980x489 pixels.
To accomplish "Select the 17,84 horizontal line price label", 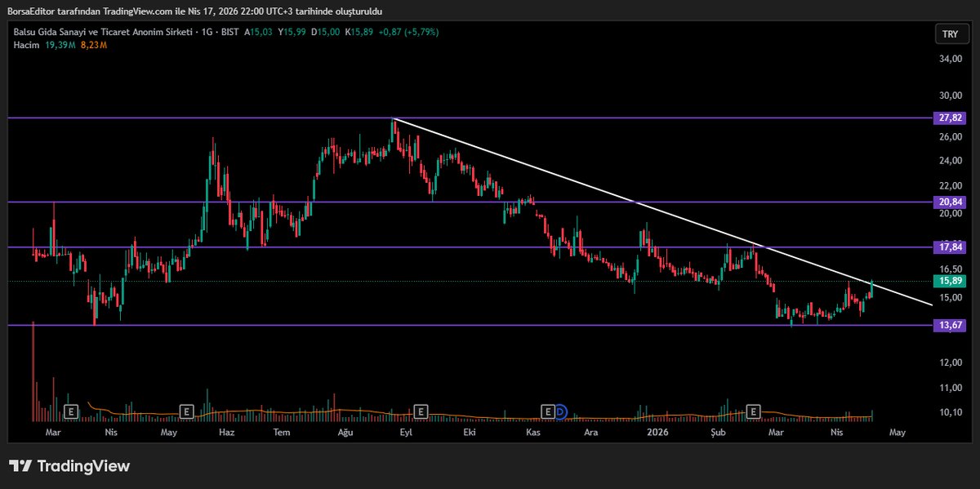I will point(951,247).
